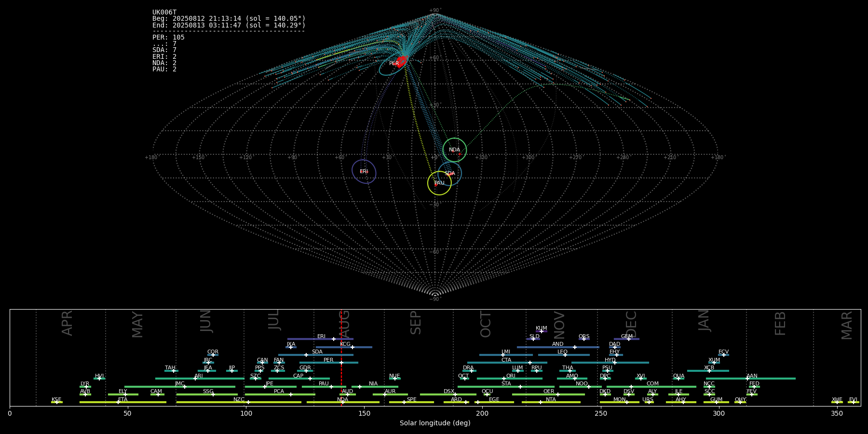This screenshot has height=434, width=868.
Task: Select the XCB shower bar in the timeline
Action: (x=708, y=370)
